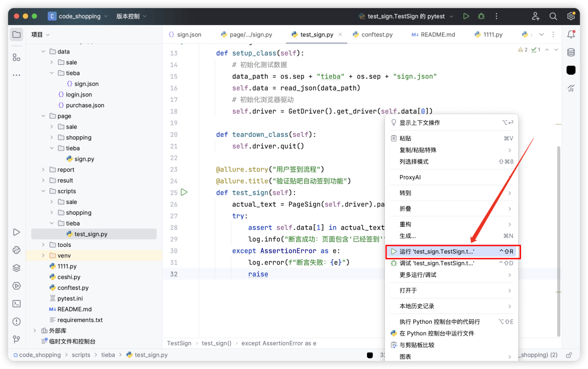The height and width of the screenshot is (369, 588).
Task: Open the Structure tool window icon
Action: click(16, 57)
